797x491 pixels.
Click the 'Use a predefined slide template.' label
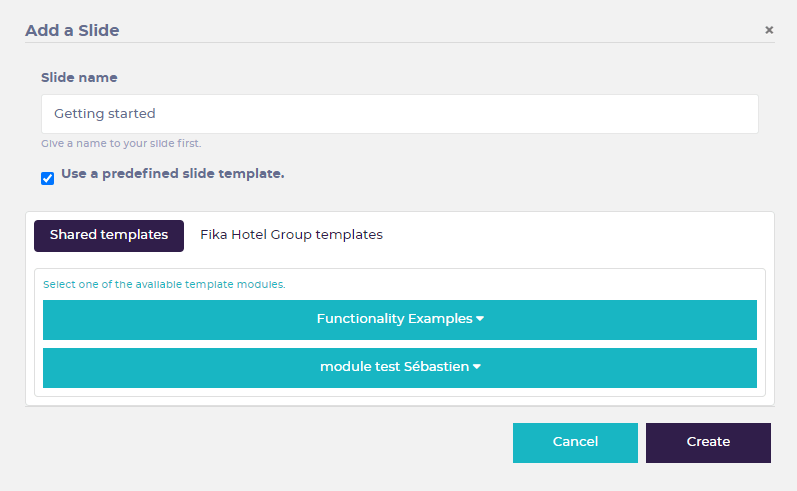pyautogui.click(x=172, y=174)
